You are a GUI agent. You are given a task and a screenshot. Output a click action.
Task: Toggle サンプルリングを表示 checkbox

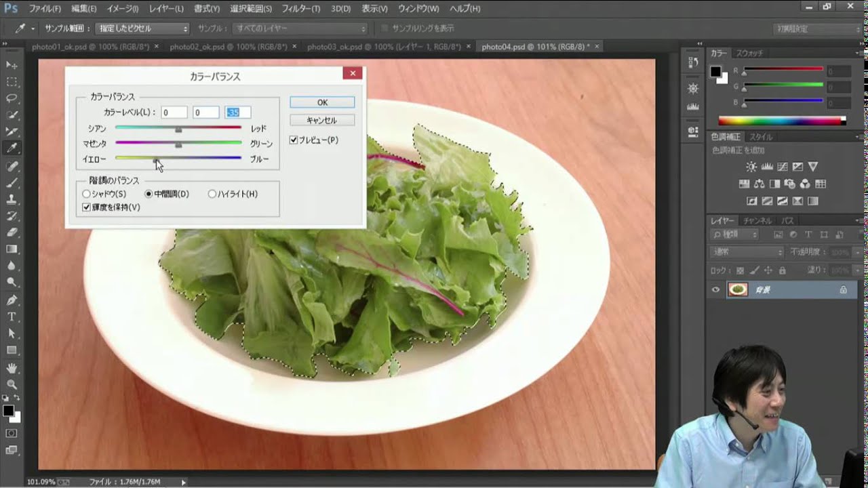pos(384,28)
